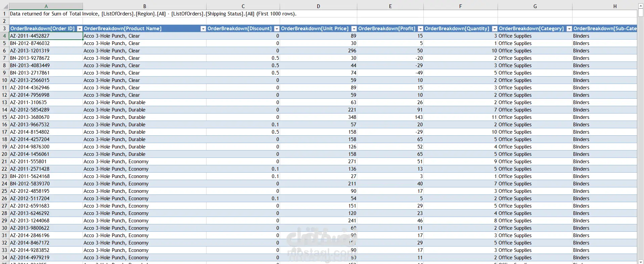The height and width of the screenshot is (264, 644).
Task: Click Profit cell showing -49
Action: 390,73
